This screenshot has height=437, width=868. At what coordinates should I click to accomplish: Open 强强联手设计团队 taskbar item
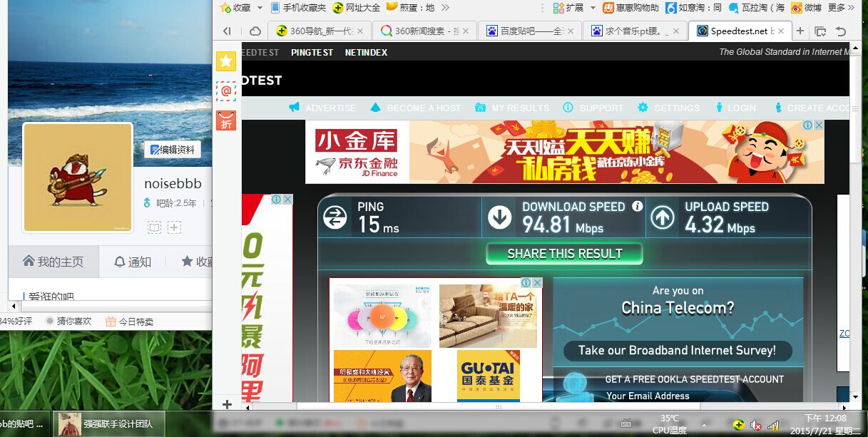click(111, 423)
